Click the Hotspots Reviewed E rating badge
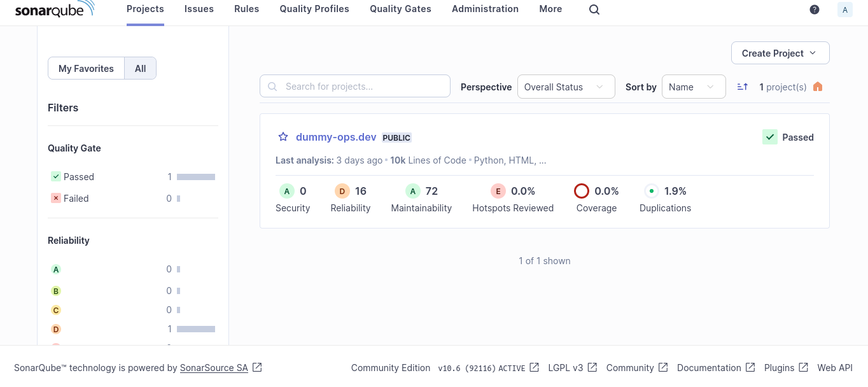This screenshot has height=387, width=868. (x=498, y=191)
